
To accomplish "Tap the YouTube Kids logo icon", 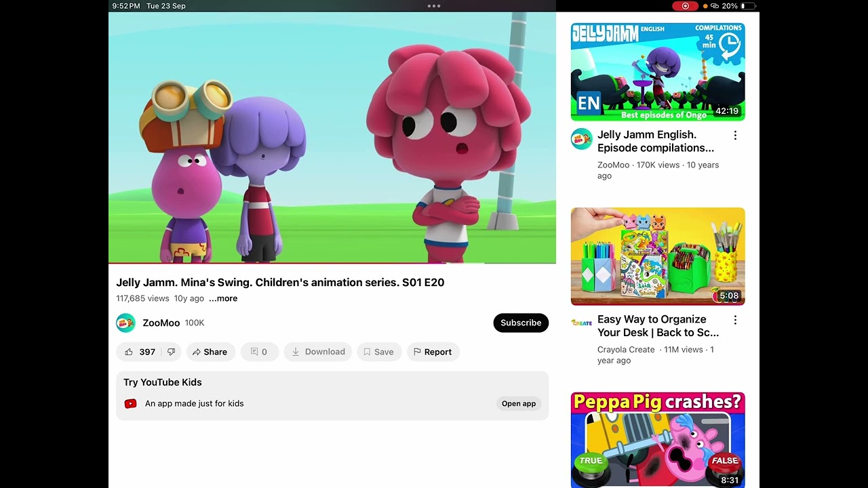I will [131, 403].
